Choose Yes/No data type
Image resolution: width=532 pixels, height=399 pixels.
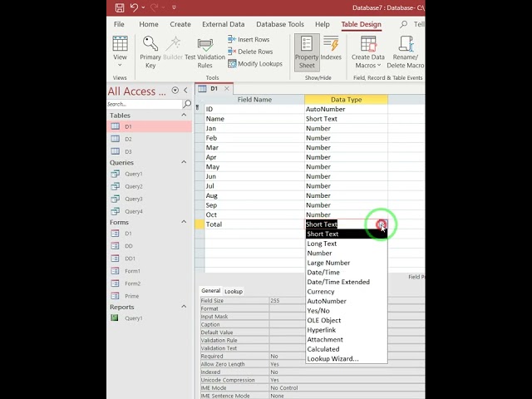pos(347,311)
